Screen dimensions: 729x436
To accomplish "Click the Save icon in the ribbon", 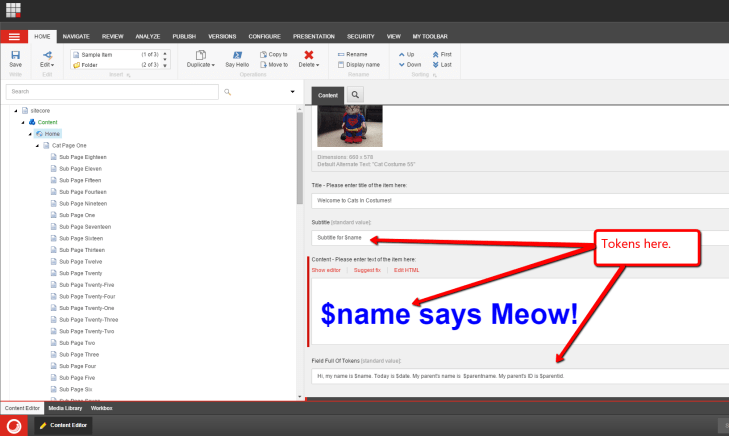I will pyautogui.click(x=15, y=55).
